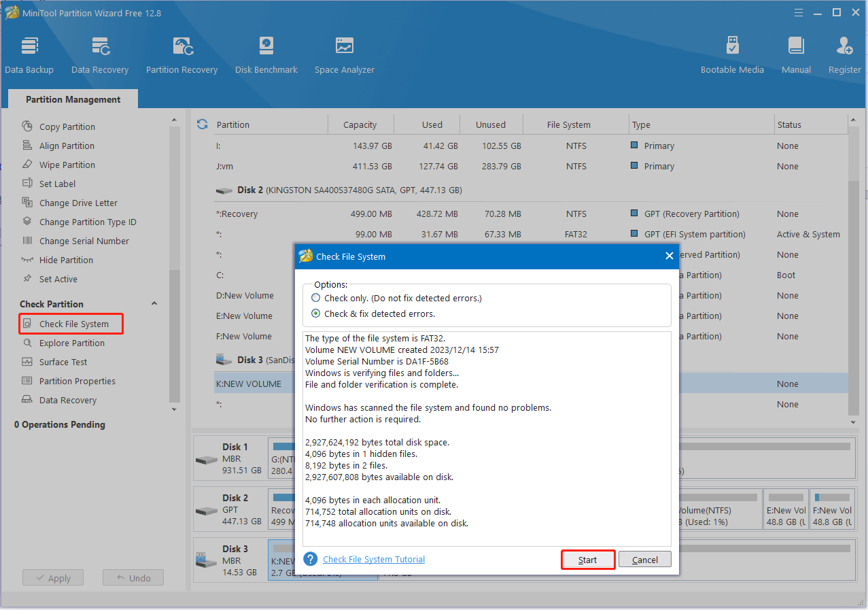Select Wipe Partition from sidebar
Viewport: 868px width, 610px height.
click(66, 165)
